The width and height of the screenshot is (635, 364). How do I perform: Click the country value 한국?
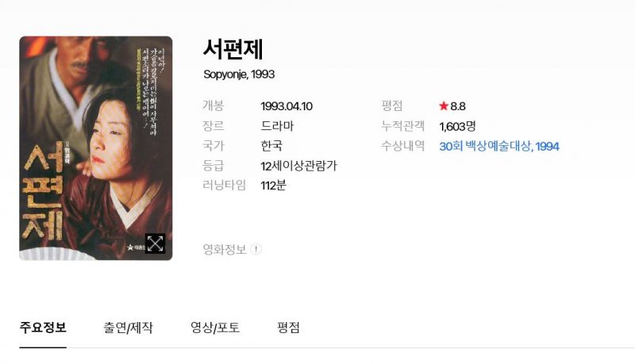pyautogui.click(x=271, y=146)
